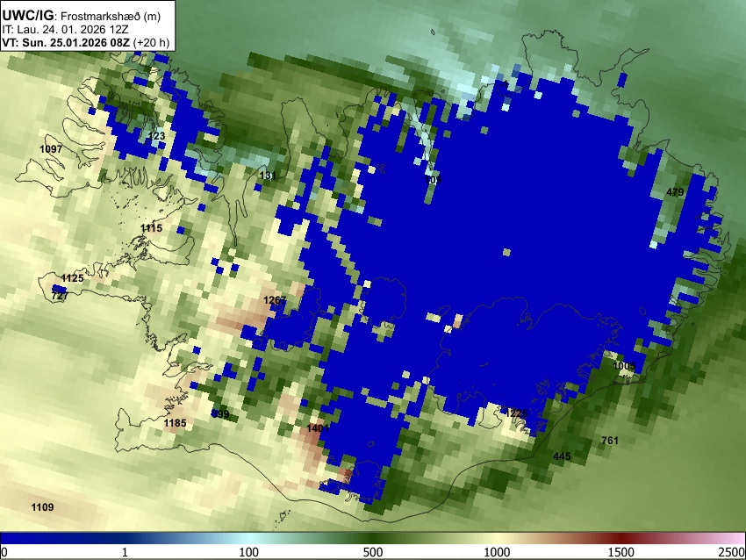Image resolution: width=746 pixels, height=560 pixels.
Task: Click the 131 height label
Action: [268, 176]
